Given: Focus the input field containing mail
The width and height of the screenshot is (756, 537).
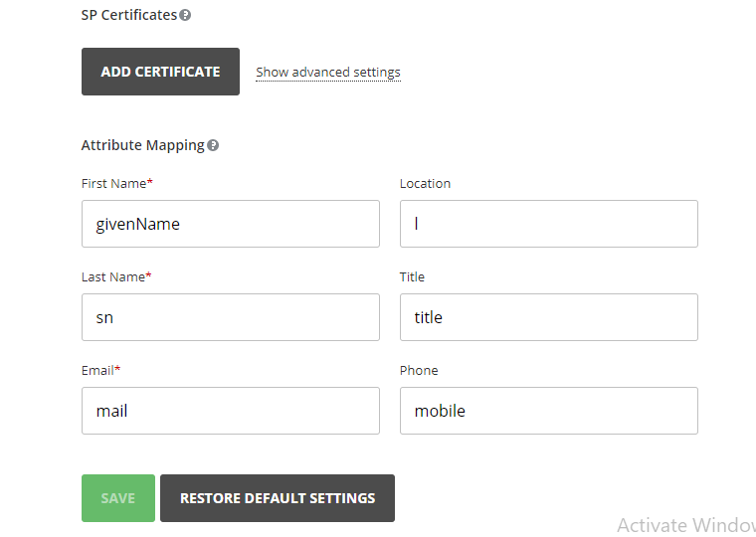Looking at the screenshot, I should point(230,411).
